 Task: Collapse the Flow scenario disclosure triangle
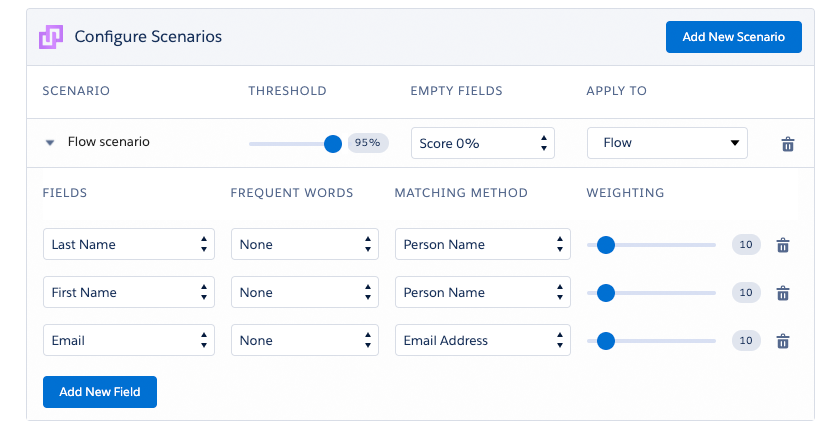coord(50,143)
